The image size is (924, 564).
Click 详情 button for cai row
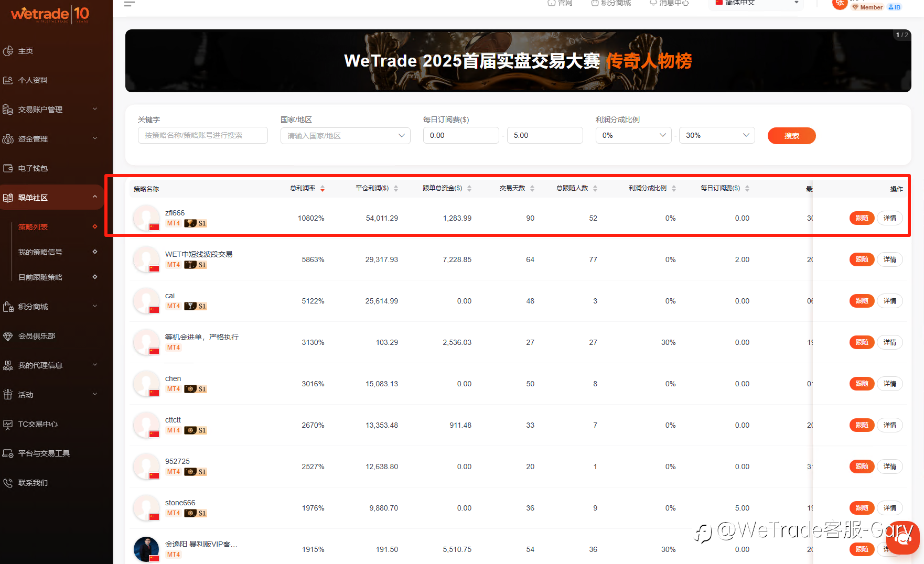coord(890,301)
